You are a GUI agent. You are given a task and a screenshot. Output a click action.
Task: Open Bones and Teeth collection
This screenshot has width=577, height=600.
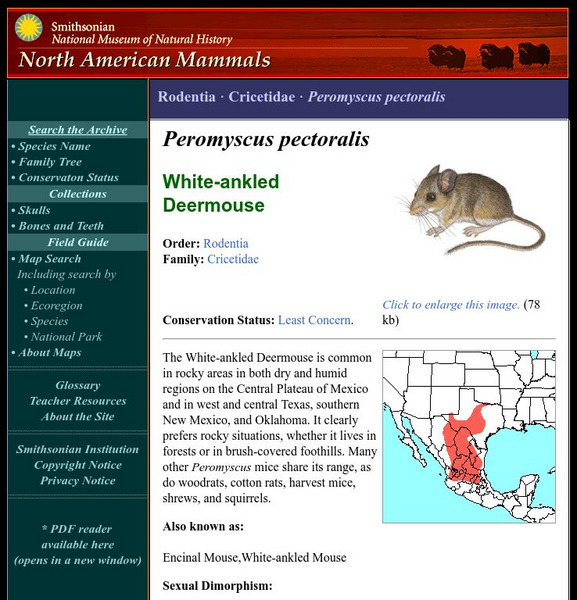coord(61,226)
